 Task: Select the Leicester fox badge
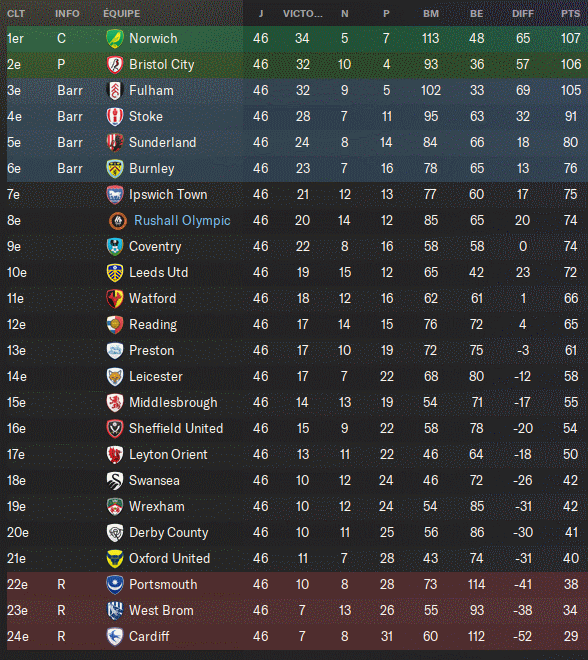click(114, 376)
